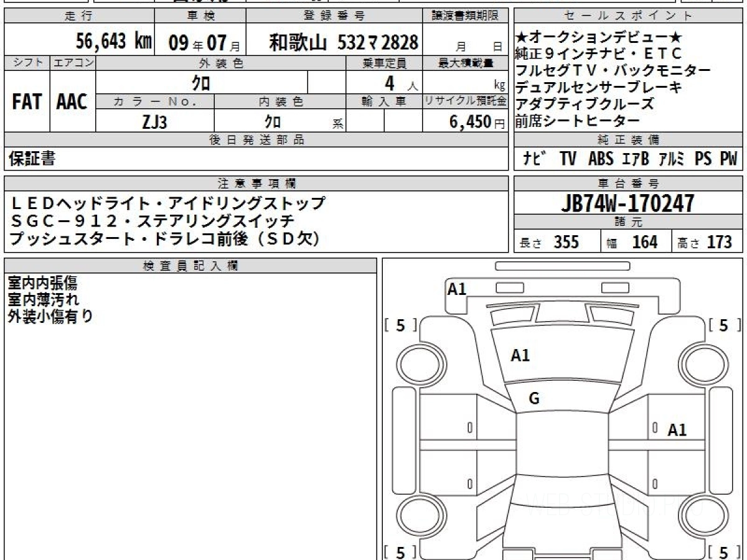Screen dimensions: 747x560
Task: Click the エアコン header cell
Action: (73, 63)
